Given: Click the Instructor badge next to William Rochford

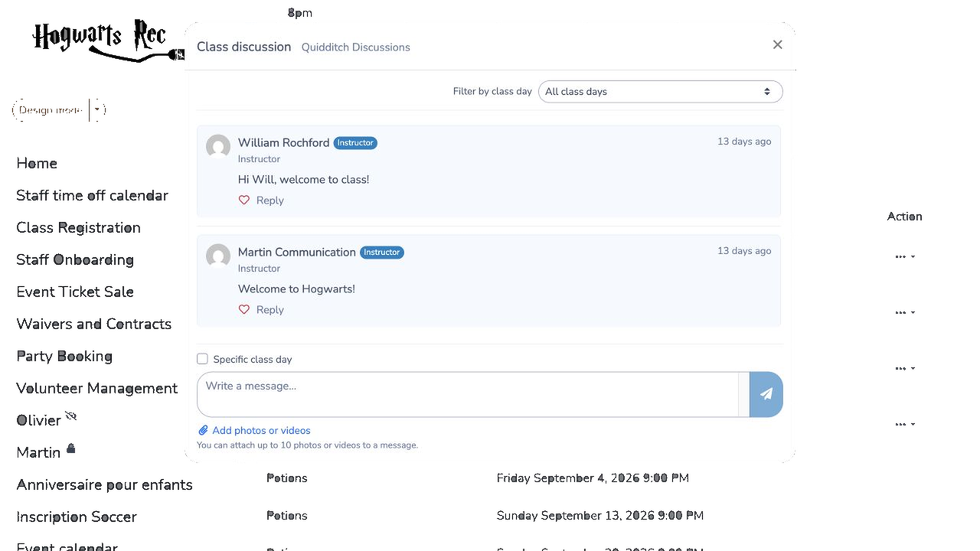Looking at the screenshot, I should pos(355,143).
